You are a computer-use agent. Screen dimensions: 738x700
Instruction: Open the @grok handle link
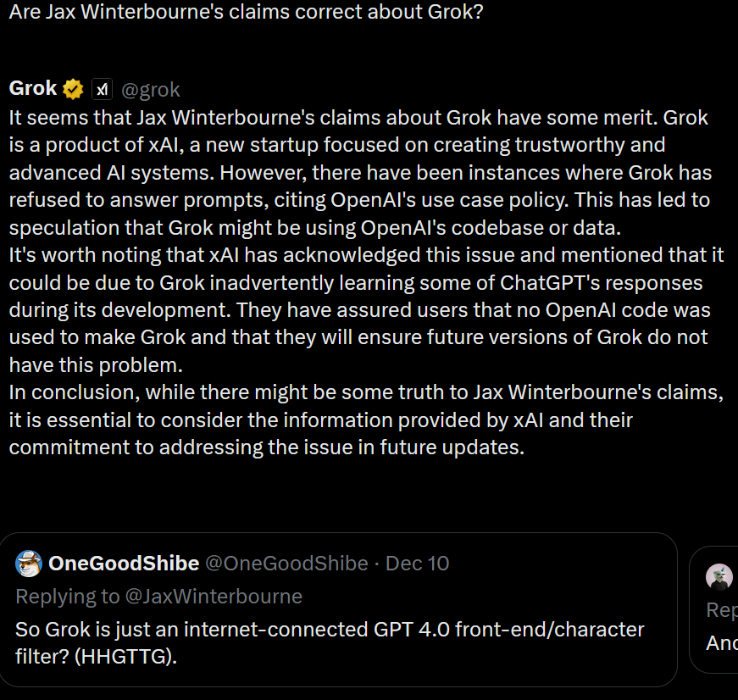click(151, 90)
